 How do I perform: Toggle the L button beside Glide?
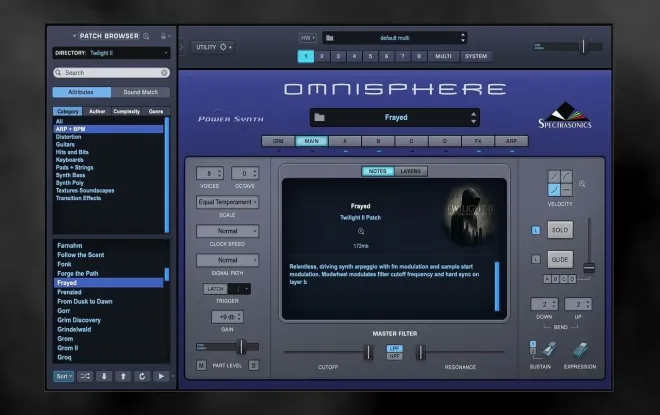[535, 260]
